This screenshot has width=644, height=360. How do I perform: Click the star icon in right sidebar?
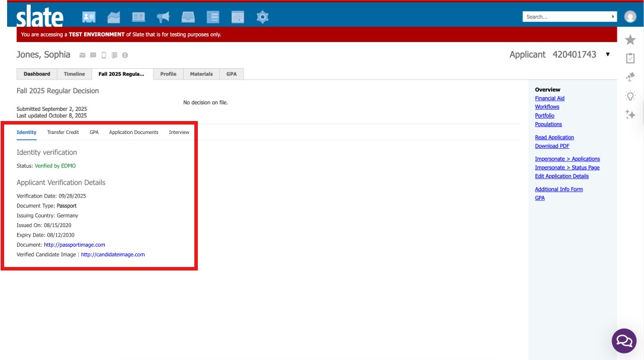pyautogui.click(x=630, y=40)
